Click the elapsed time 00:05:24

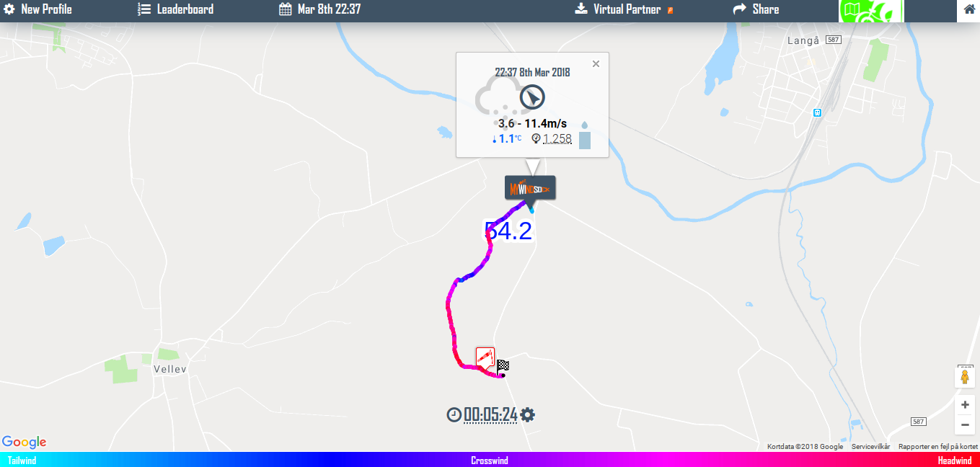click(490, 414)
